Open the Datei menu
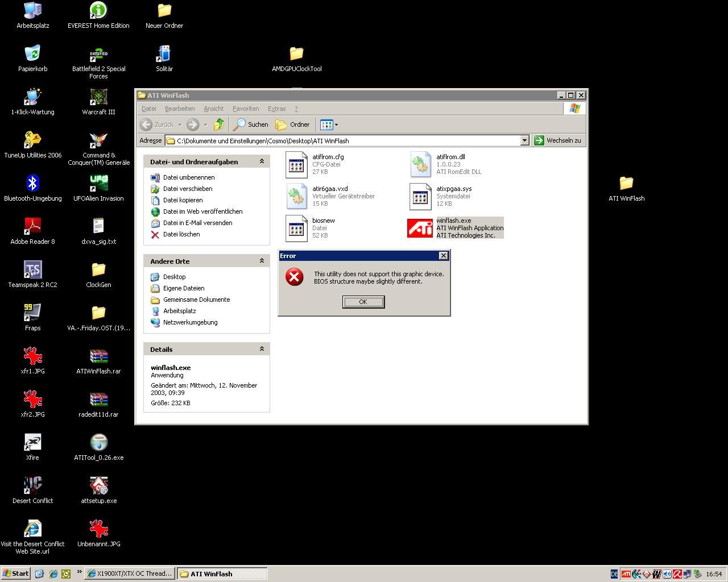Viewport: 728px width, 582px height. pyautogui.click(x=149, y=109)
